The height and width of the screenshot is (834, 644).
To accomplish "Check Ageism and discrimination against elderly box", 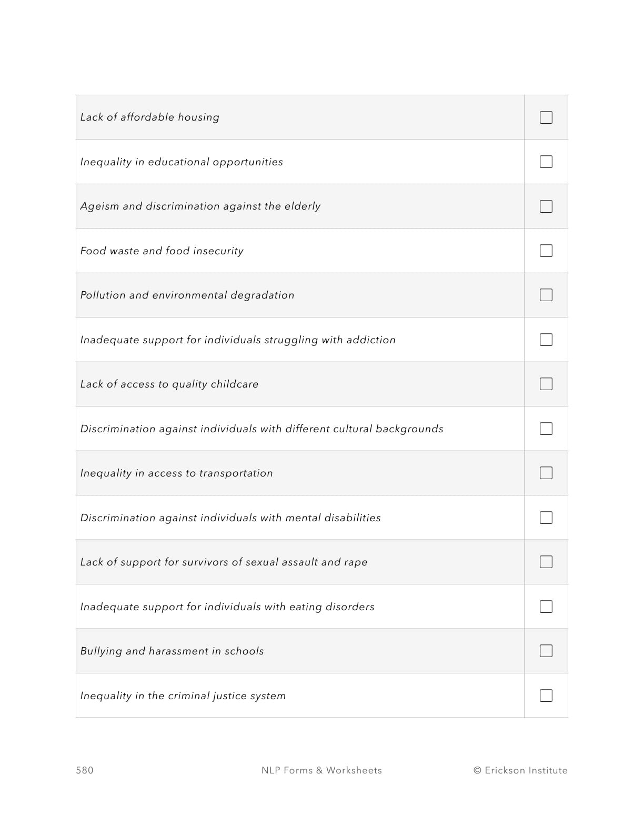I will [x=546, y=206].
